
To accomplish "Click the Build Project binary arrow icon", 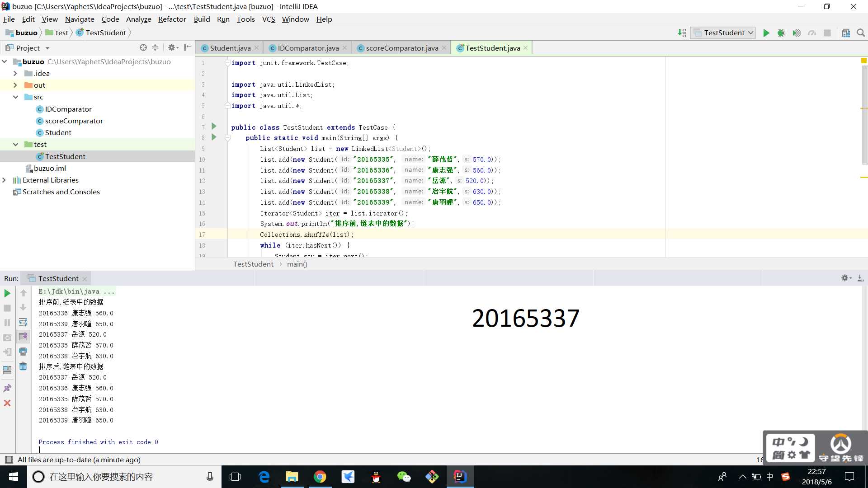I will click(x=682, y=33).
